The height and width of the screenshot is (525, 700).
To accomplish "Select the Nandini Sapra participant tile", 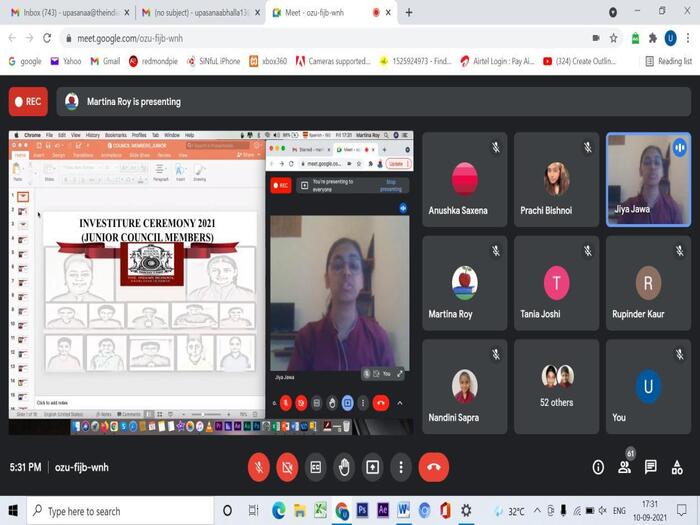I will (464, 387).
